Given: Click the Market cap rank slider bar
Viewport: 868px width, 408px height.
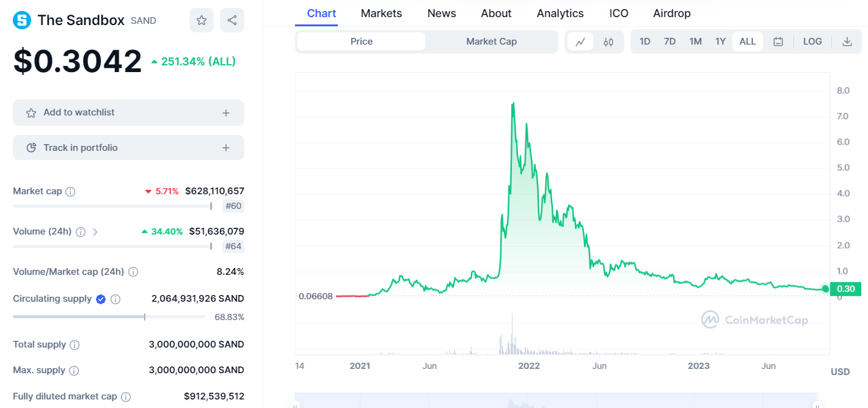Looking at the screenshot, I should tap(112, 206).
